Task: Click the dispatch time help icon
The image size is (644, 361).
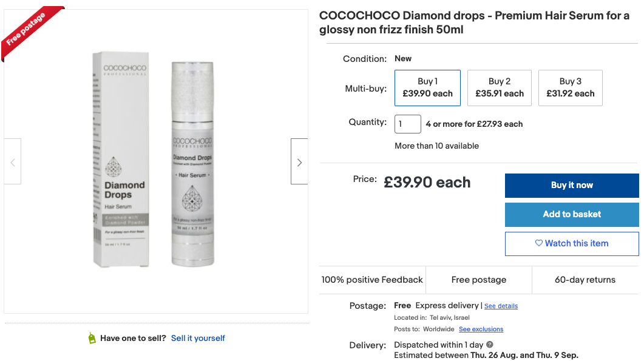Action: (489, 345)
